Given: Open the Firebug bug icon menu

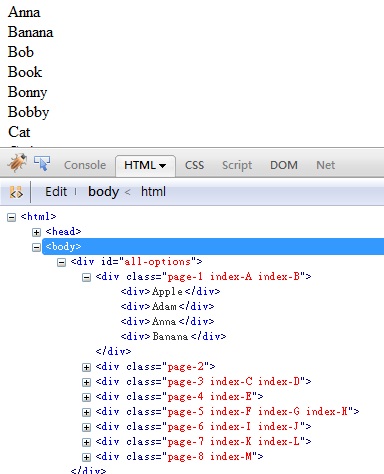Looking at the screenshot, I should coord(17,163).
